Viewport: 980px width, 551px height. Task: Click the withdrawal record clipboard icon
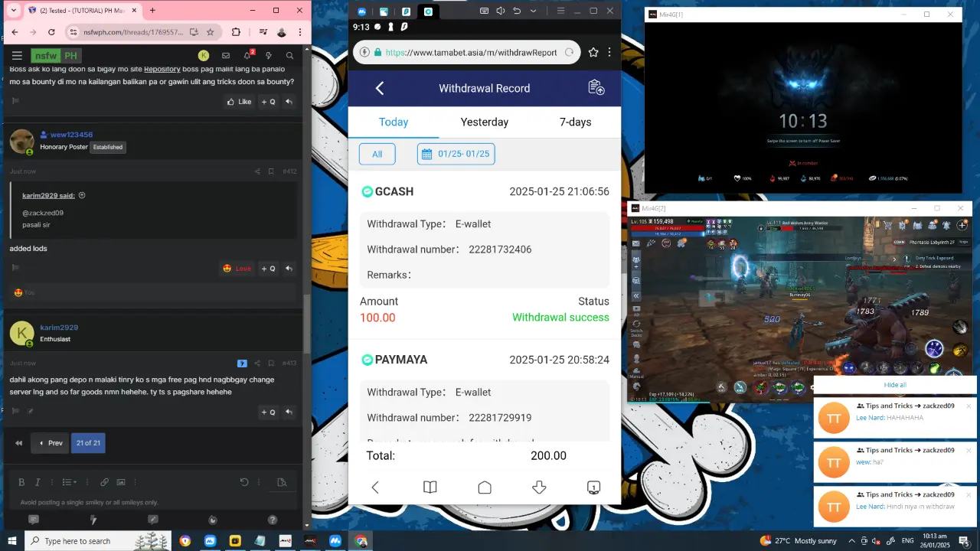click(596, 88)
